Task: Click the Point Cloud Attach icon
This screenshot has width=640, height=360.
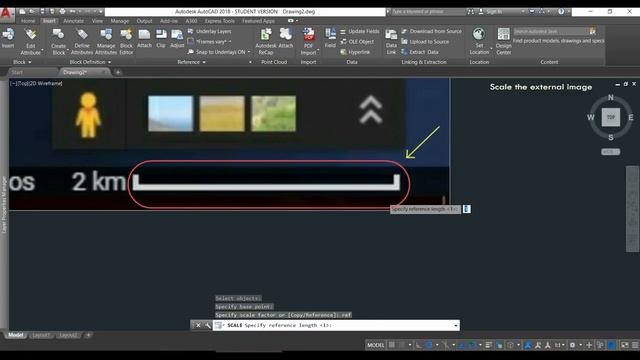Action: pos(285,35)
